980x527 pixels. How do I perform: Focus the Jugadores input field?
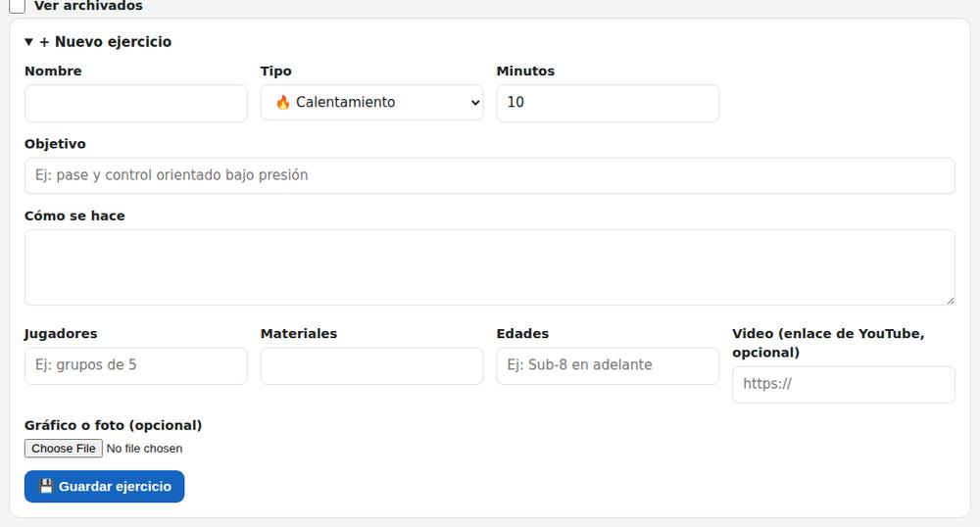(x=135, y=365)
